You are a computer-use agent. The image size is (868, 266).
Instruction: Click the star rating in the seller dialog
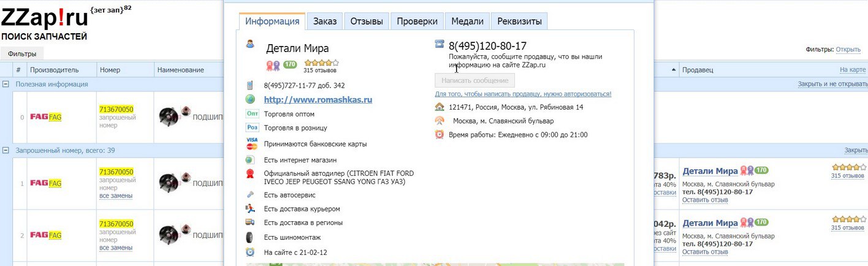click(321, 63)
